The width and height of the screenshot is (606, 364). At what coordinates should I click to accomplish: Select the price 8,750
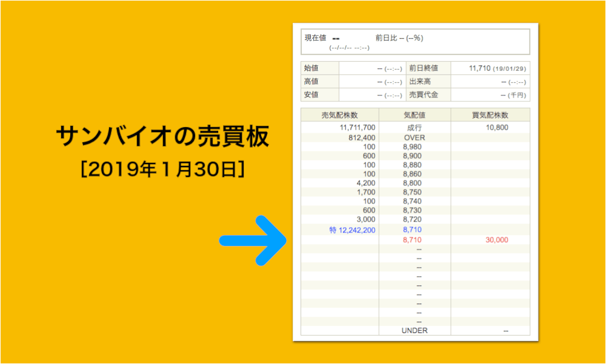[412, 192]
